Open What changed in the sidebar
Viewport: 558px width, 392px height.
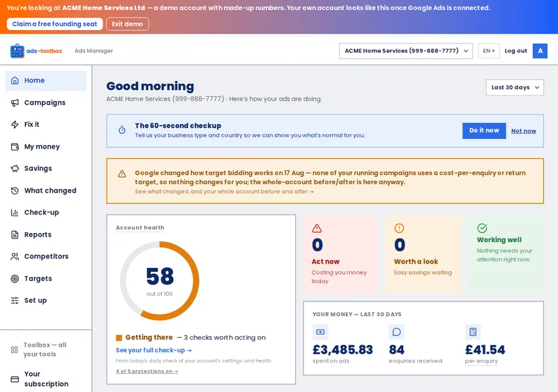[46, 190]
